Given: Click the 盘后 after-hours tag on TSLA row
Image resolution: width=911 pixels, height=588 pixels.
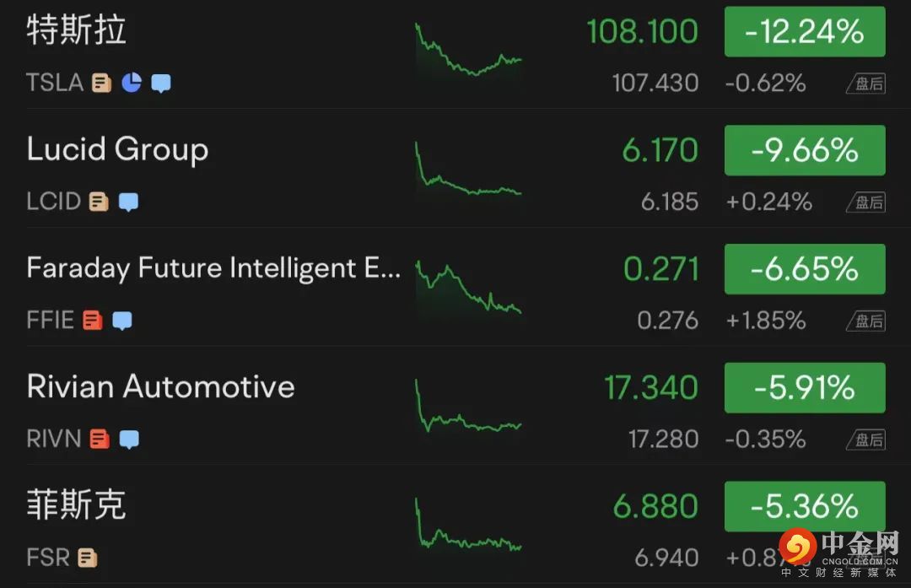Looking at the screenshot, I should (867, 84).
